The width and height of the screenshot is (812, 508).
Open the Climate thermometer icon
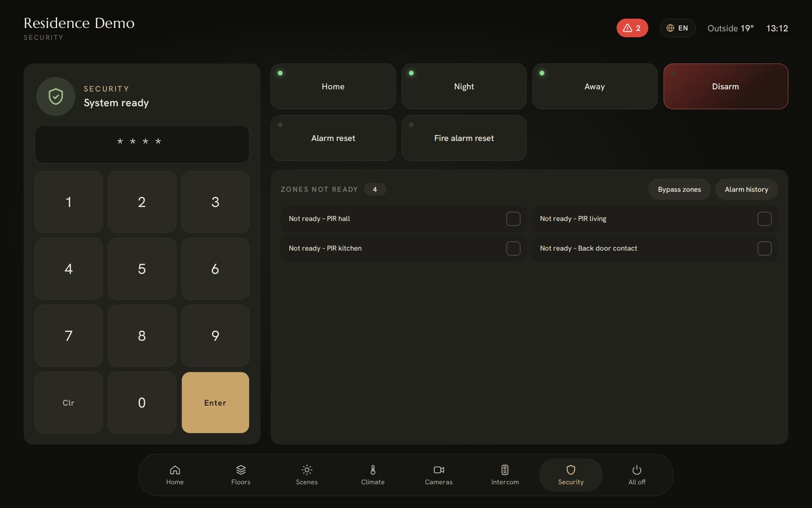[373, 470]
